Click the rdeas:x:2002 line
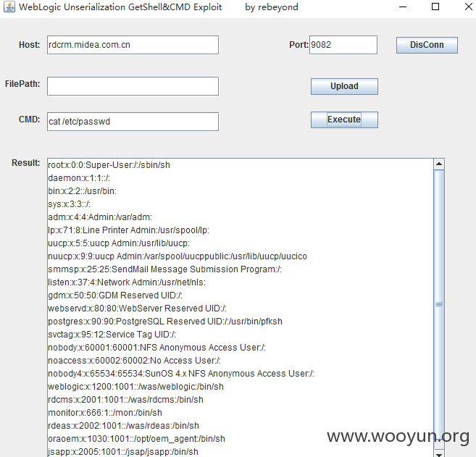This screenshot has width=476, height=457. pos(124,426)
